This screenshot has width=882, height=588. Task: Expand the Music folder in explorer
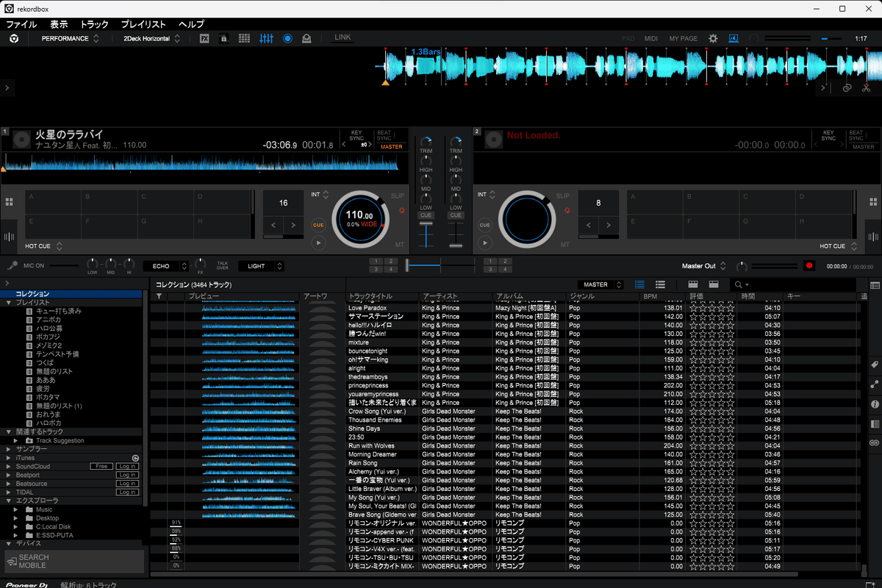tap(15, 509)
